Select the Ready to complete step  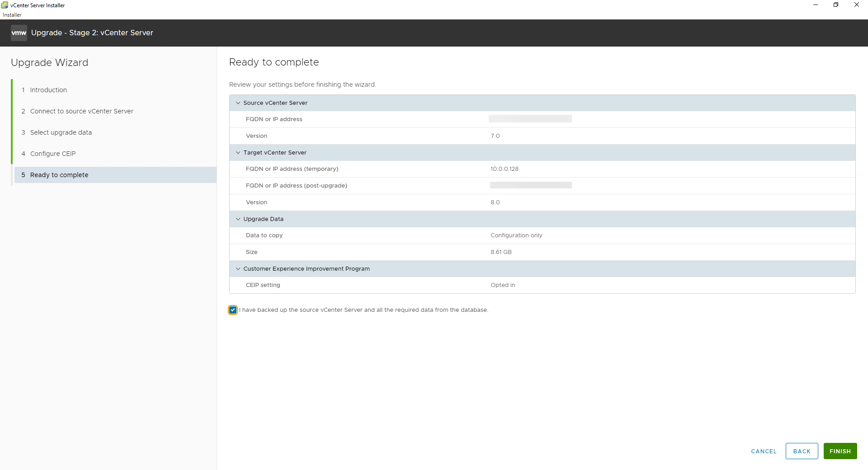59,175
